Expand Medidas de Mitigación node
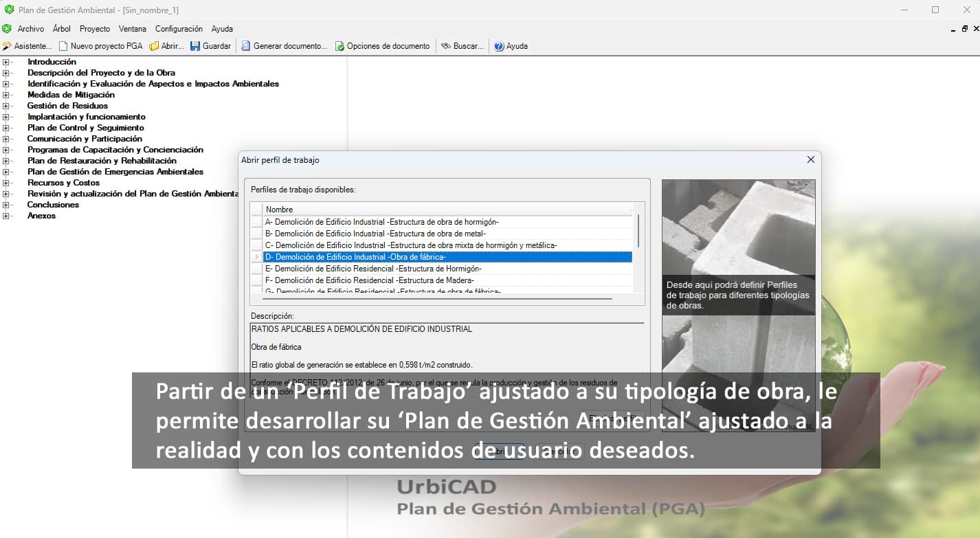This screenshot has height=538, width=980. [6, 95]
